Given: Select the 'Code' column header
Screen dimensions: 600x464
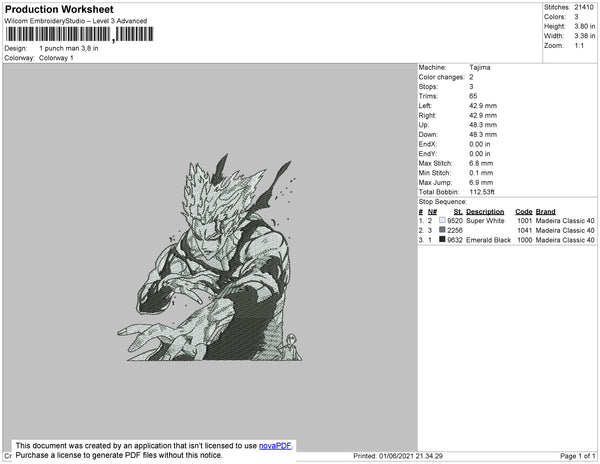Looking at the screenshot, I should coord(523,212).
